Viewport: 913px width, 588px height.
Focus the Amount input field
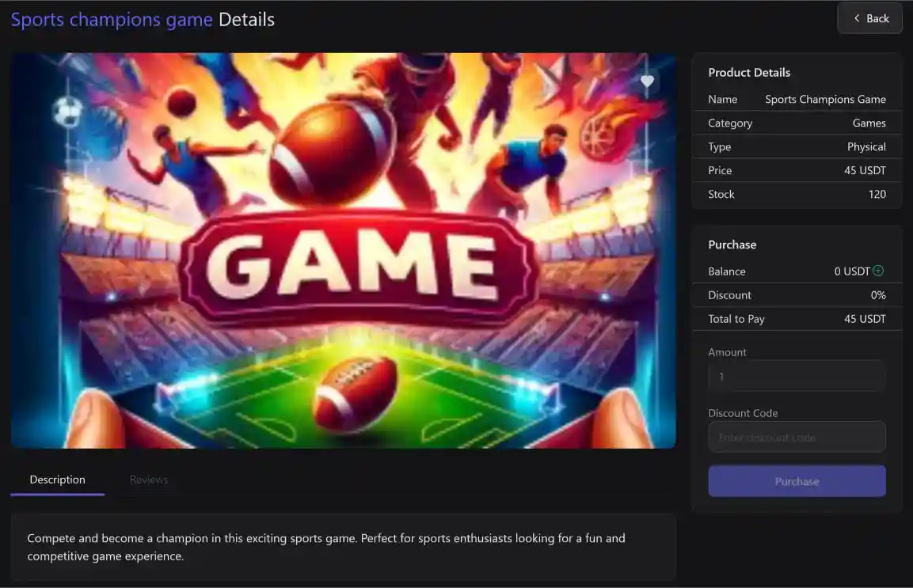point(797,377)
